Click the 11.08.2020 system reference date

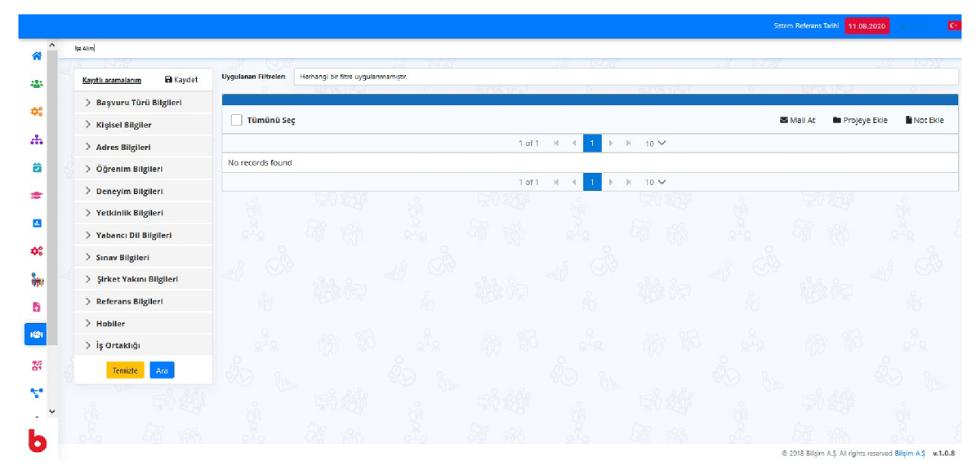866,26
